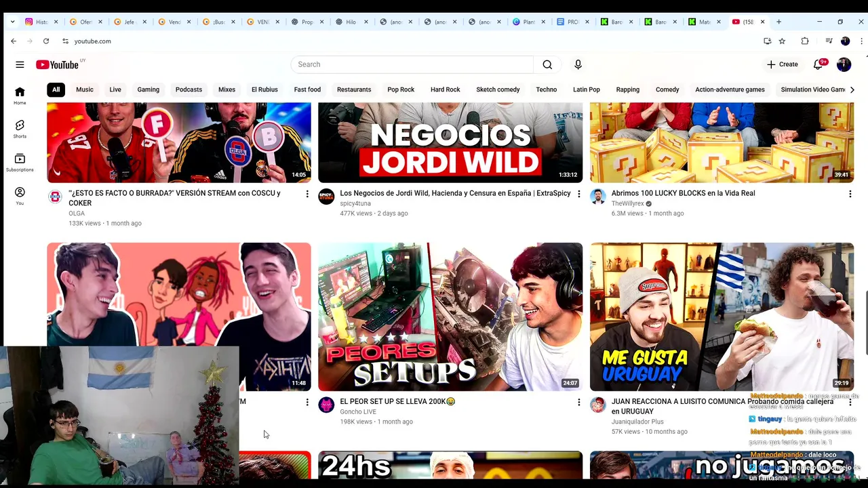Viewport: 868px width, 488px height.
Task: Click the Create button
Action: 783,64
